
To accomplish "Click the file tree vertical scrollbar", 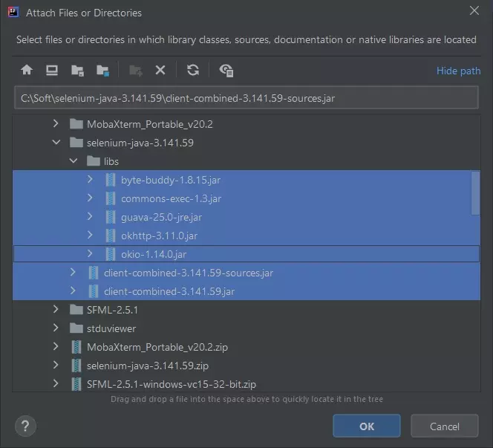I will click(475, 193).
